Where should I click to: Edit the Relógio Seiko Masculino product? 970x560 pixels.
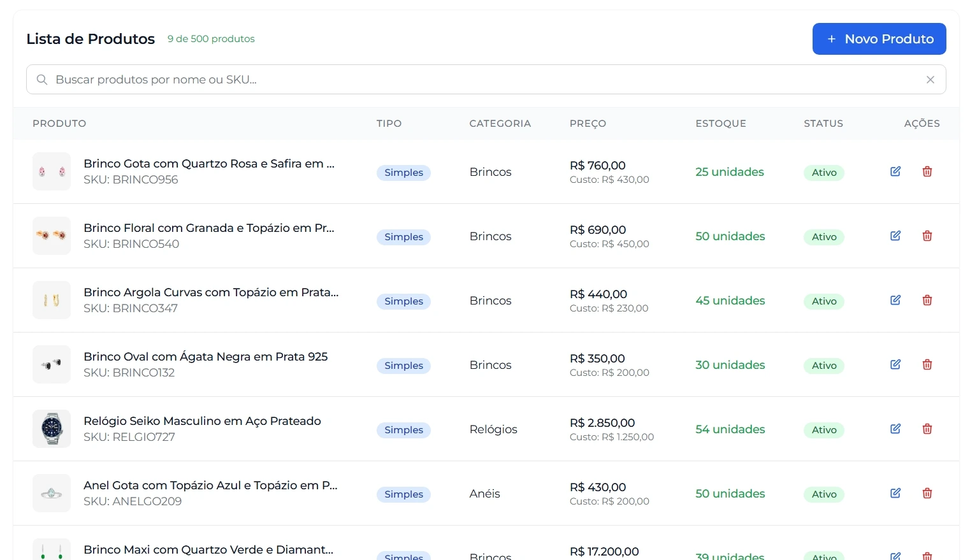895,429
